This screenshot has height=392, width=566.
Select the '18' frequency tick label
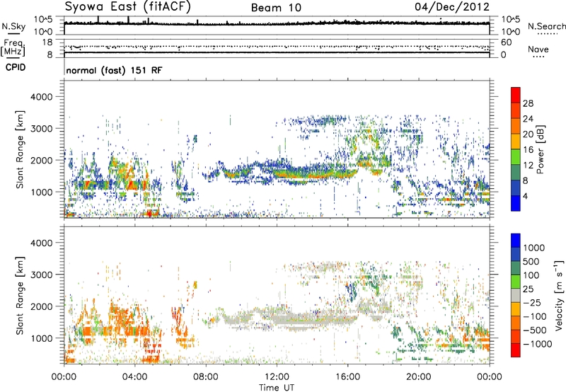47,42
